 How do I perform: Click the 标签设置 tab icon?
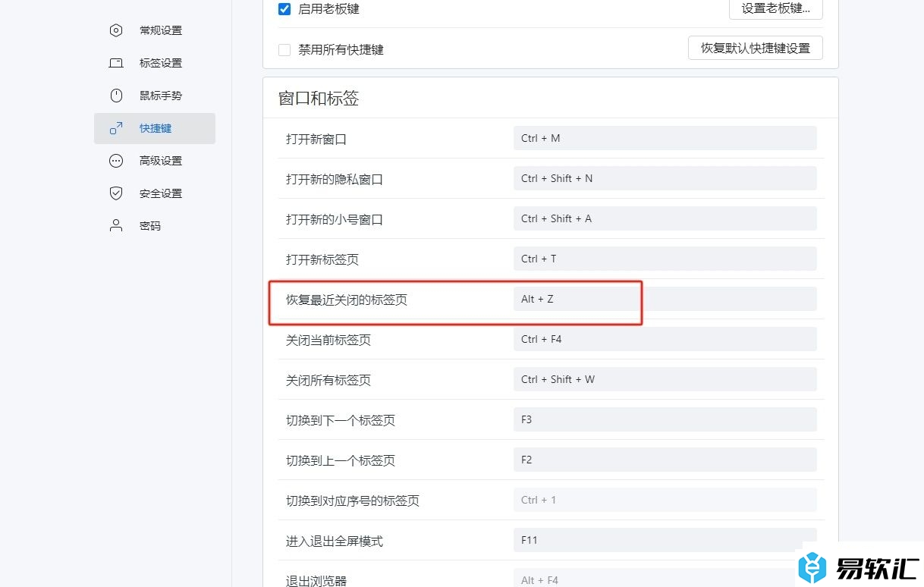point(116,63)
